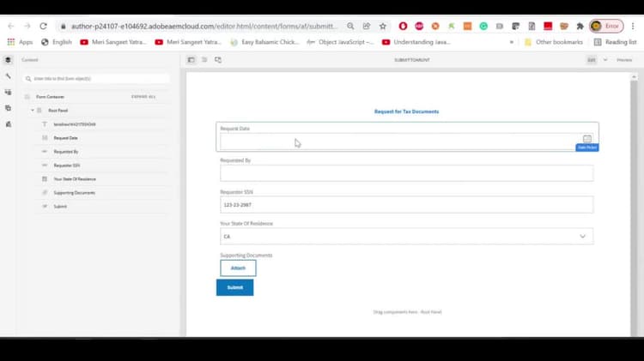The image size is (644, 361).
Task: Reload the browser page
Action: pos(43,26)
